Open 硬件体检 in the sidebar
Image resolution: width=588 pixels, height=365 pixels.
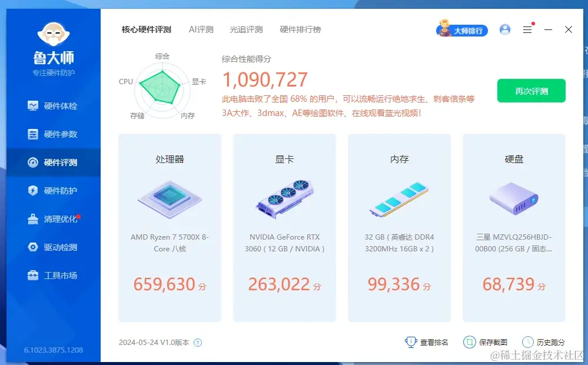tap(54, 106)
